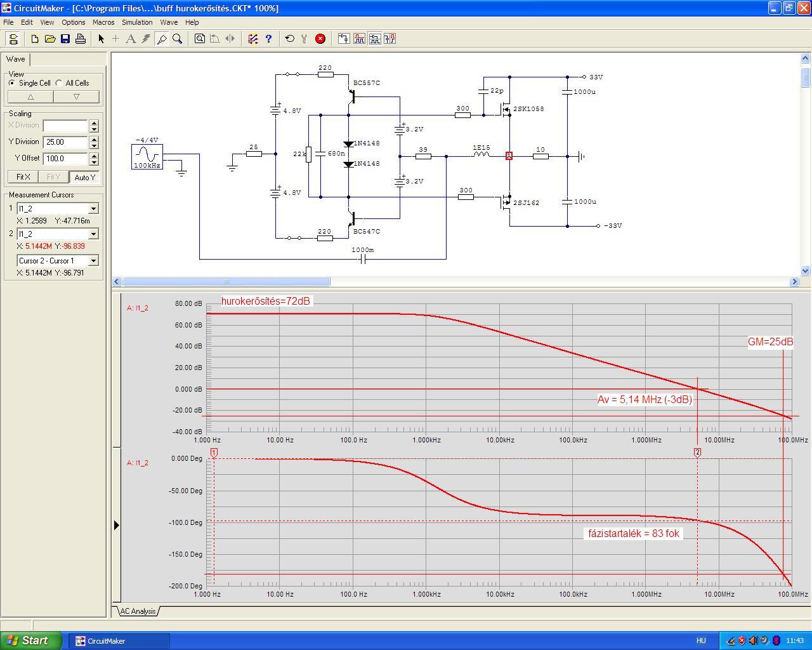The width and height of the screenshot is (812, 650).
Task: Open the View menu
Action: click(47, 22)
